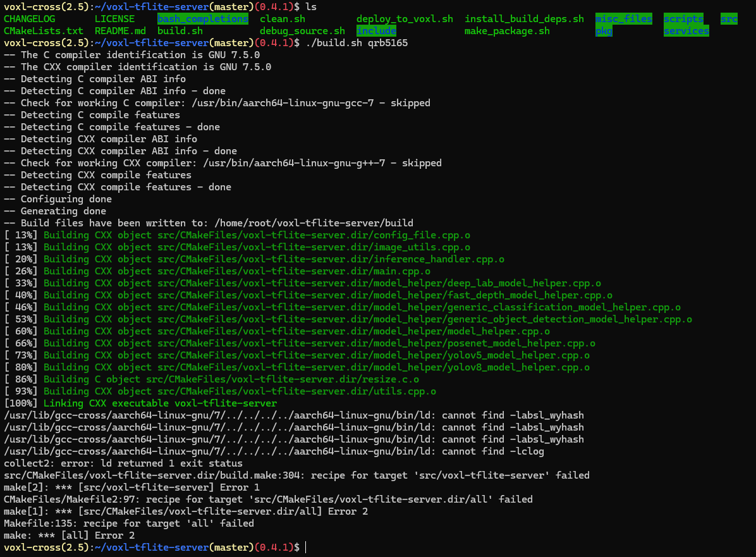Click the 'make: *** [all] Error 2' line
Screen dimensions: 756x557
pyautogui.click(x=70, y=536)
